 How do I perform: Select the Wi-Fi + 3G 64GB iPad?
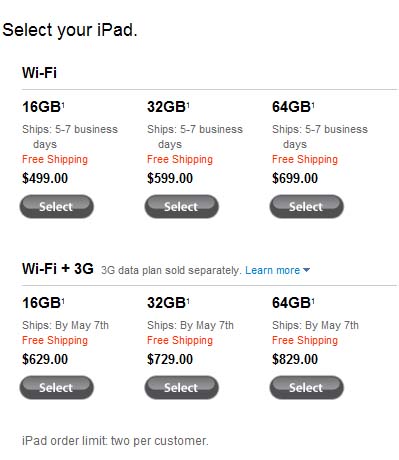(x=307, y=387)
